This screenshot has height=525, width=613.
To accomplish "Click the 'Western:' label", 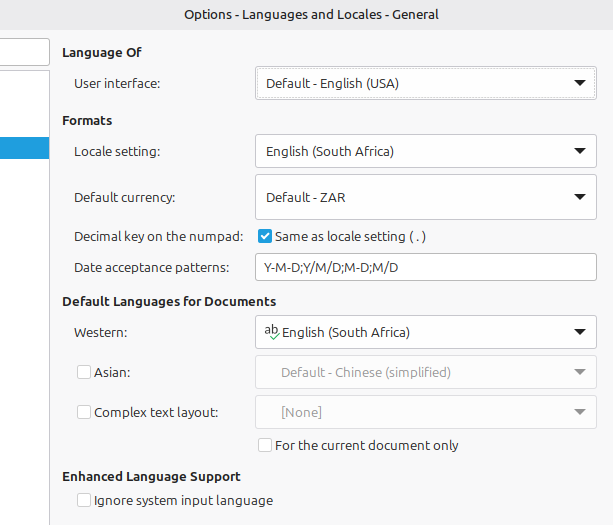I will coord(99,332).
